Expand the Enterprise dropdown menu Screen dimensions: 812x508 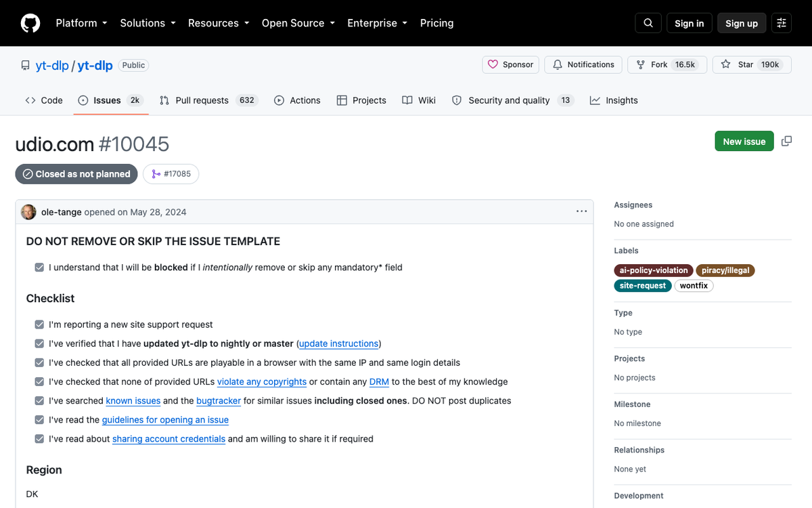tap(378, 23)
